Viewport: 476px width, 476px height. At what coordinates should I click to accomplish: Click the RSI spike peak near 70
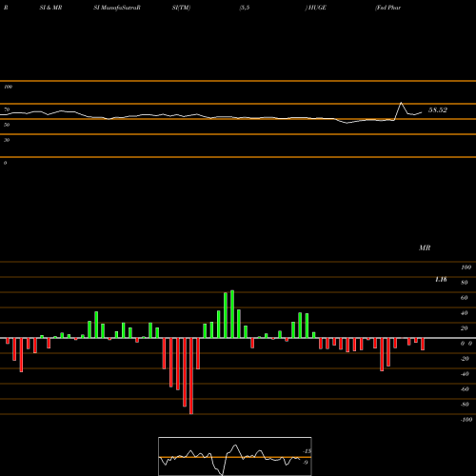click(x=401, y=103)
